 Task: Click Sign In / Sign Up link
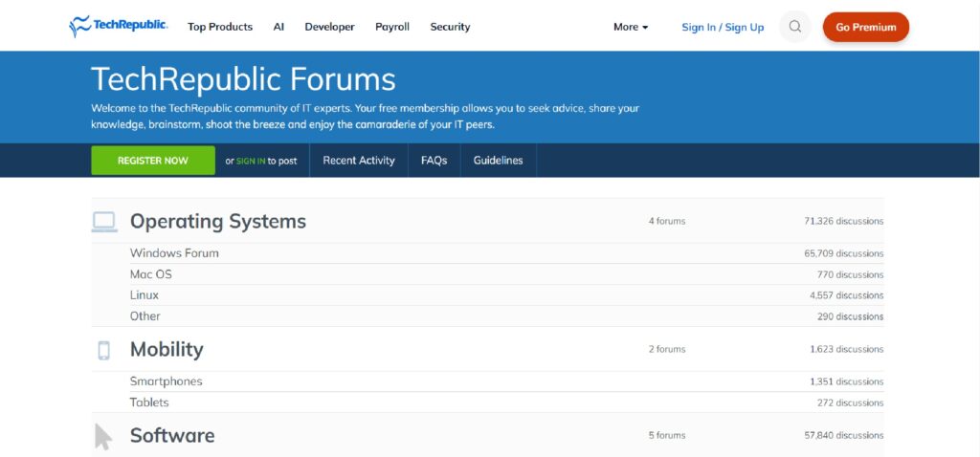[723, 27]
